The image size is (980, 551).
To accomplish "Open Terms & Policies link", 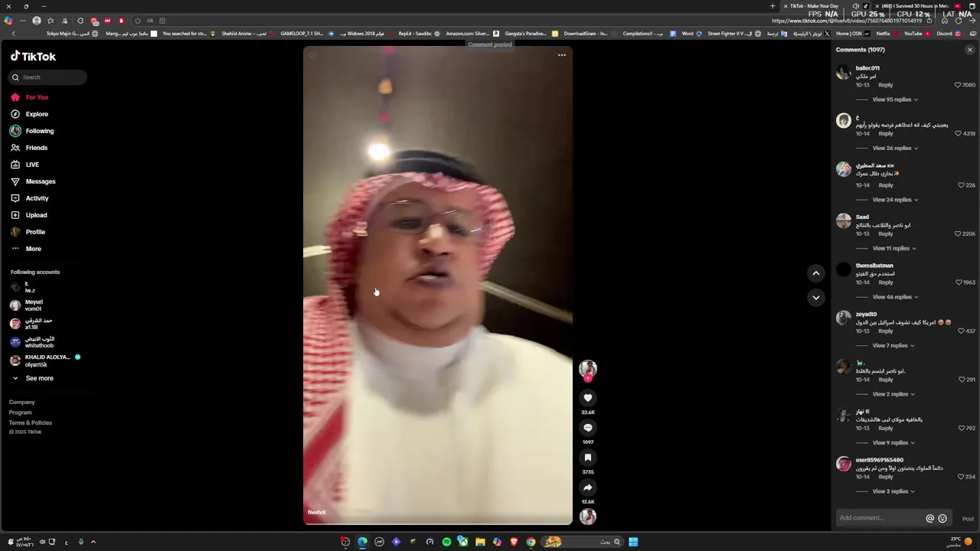I will [31, 422].
